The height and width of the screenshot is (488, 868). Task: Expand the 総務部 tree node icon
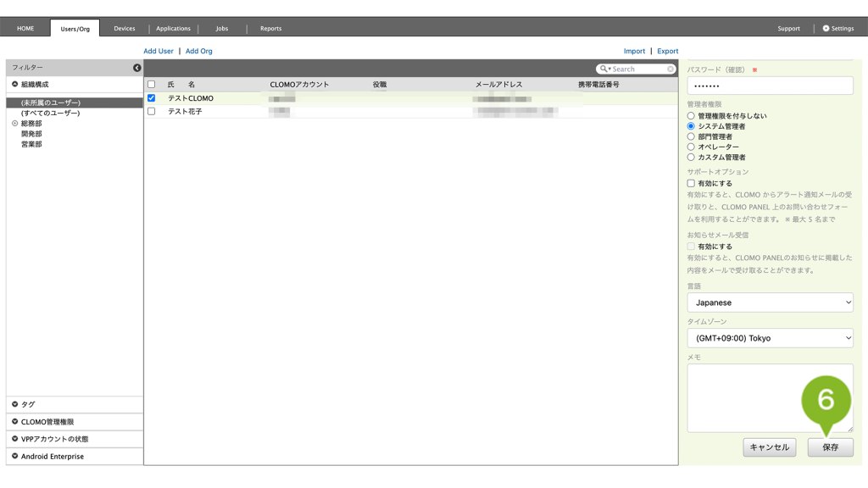14,124
